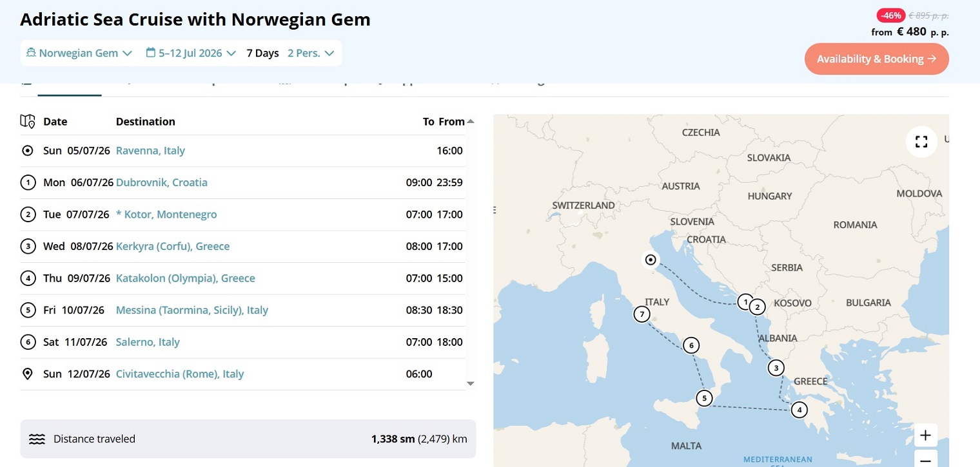Zoom out on the map
The width and height of the screenshot is (980, 467).
click(x=925, y=459)
